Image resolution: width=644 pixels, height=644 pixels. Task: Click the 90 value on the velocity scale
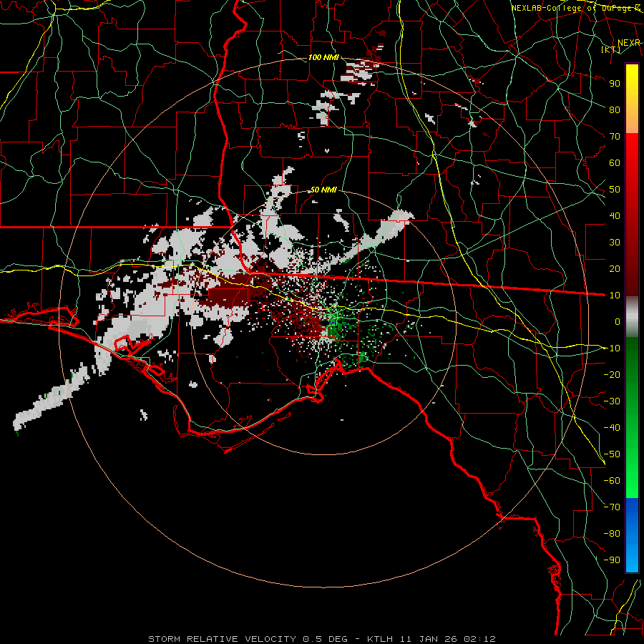(x=615, y=84)
